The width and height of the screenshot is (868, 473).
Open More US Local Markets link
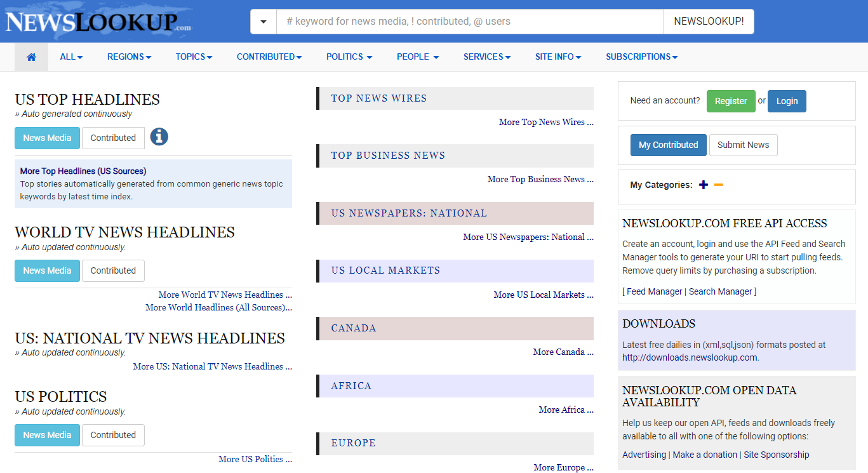tap(544, 295)
